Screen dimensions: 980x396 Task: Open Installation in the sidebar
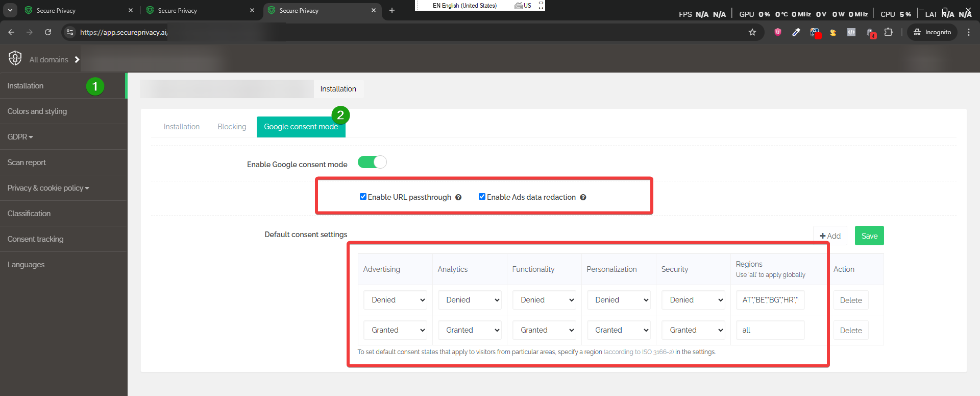[63, 86]
